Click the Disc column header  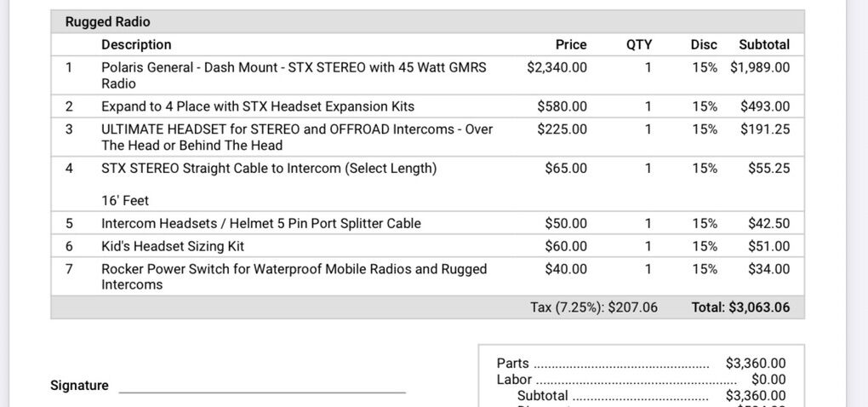[x=704, y=44]
